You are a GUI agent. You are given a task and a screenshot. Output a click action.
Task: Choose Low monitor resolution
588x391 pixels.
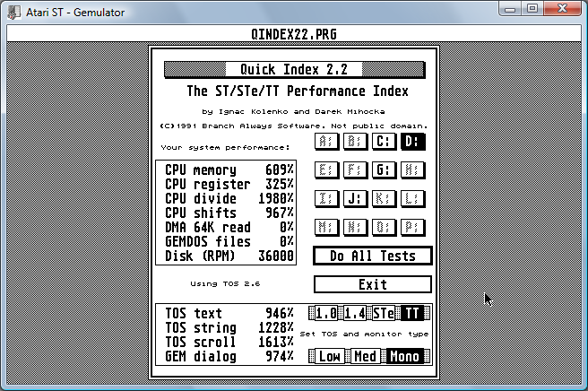[330, 356]
